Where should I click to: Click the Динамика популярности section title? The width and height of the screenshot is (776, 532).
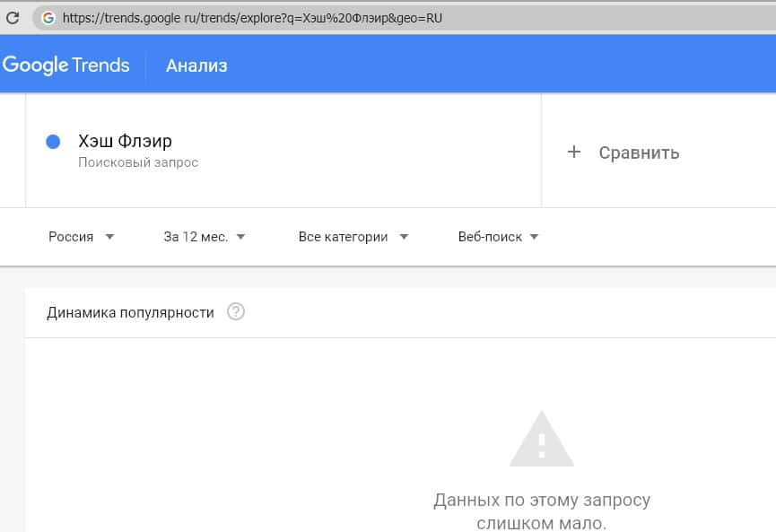tap(130, 312)
